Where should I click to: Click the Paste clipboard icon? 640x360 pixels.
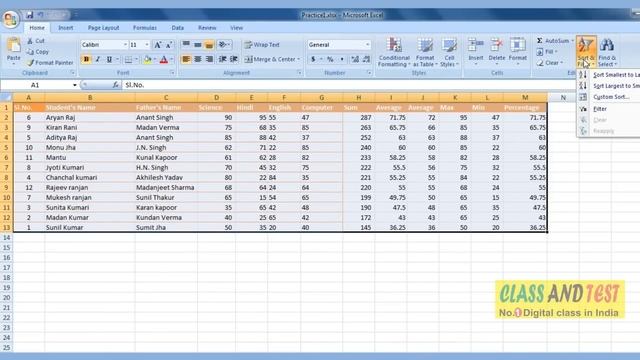coord(14,45)
